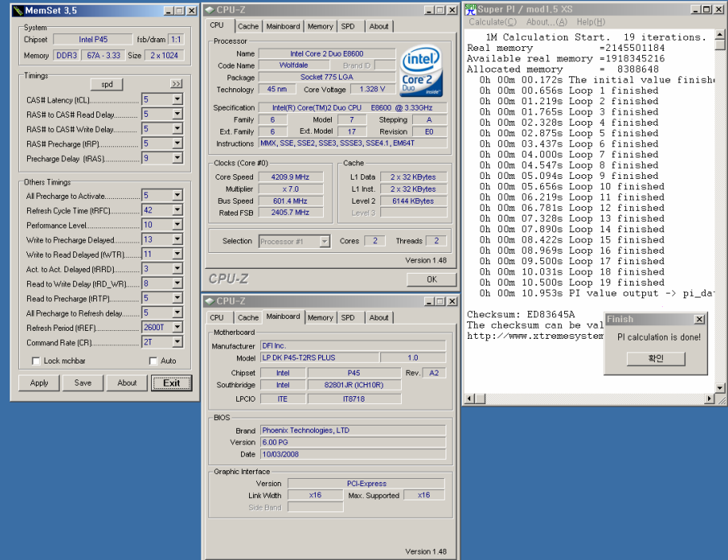728x560 pixels.
Task: Click the Rated FSB '2405.7 MHz' value
Action: click(x=290, y=212)
